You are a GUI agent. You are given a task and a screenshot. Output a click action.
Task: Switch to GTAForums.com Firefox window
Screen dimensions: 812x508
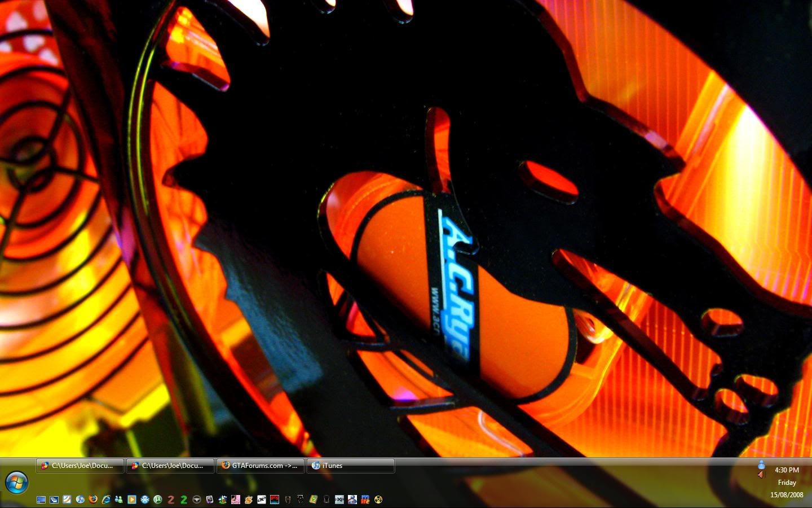[260, 466]
